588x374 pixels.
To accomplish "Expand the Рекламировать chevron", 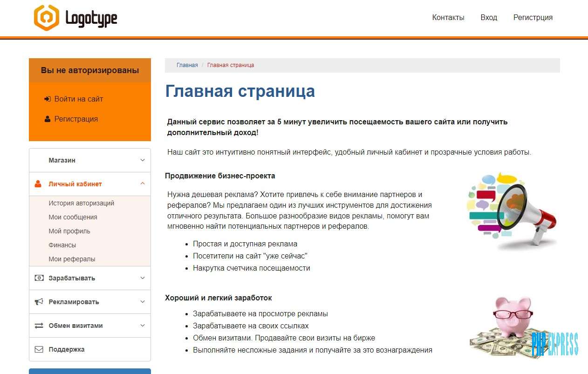I will (143, 302).
